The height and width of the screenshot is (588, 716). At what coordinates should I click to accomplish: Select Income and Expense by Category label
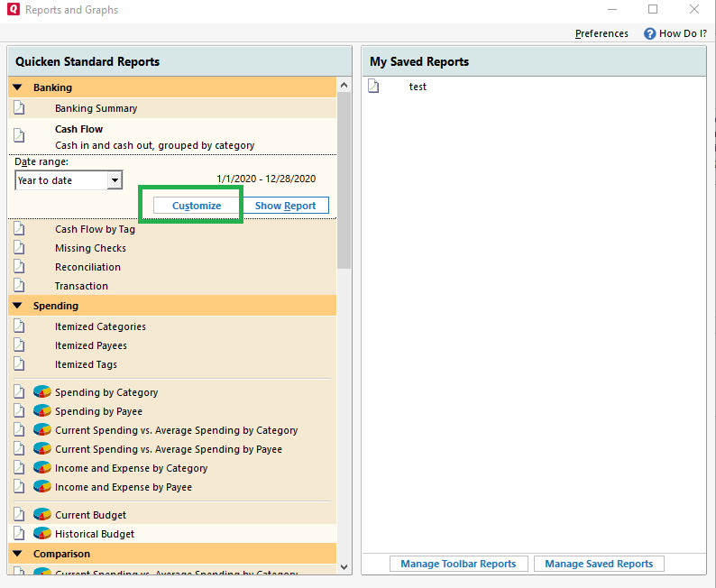tap(131, 468)
